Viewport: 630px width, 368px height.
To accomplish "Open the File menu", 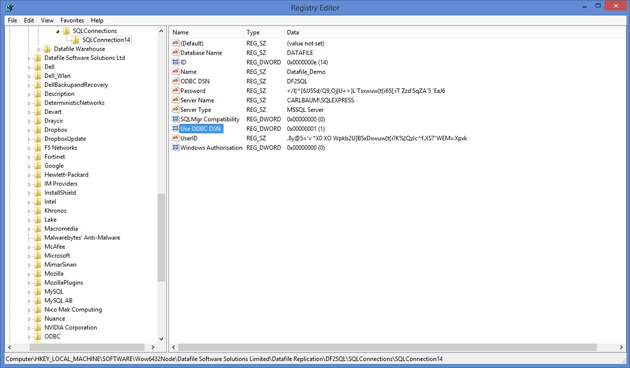I will (x=12, y=20).
